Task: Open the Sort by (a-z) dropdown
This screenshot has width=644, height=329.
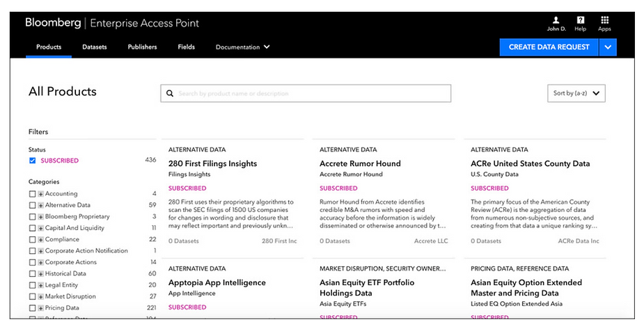Action: point(576,93)
